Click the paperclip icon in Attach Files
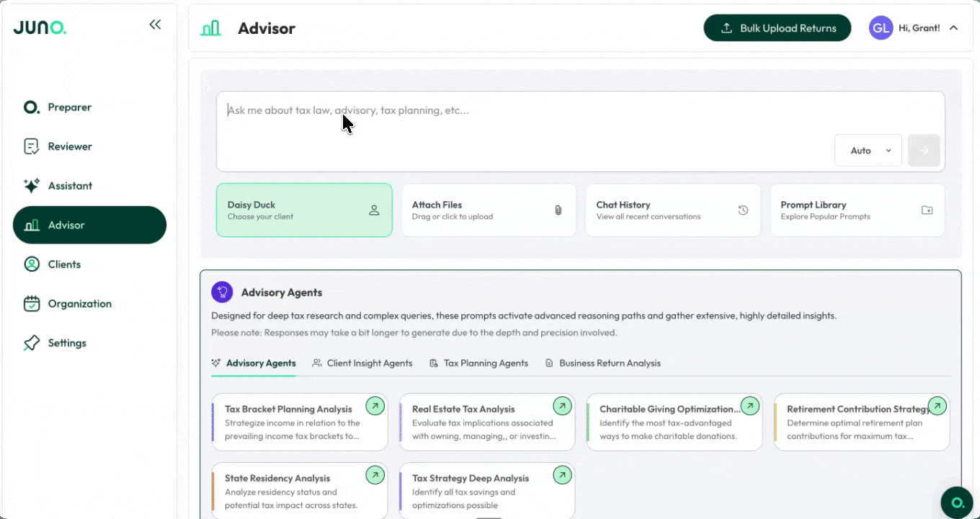Screen dimensions: 980x519 558,210
